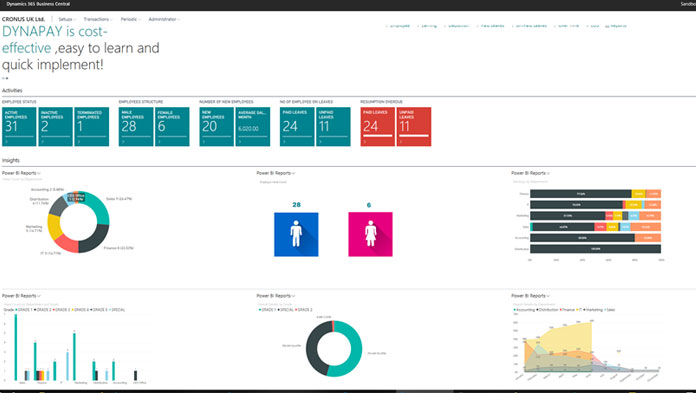Click the blue male headcount icon
The width and height of the screenshot is (696, 393).
click(x=296, y=234)
